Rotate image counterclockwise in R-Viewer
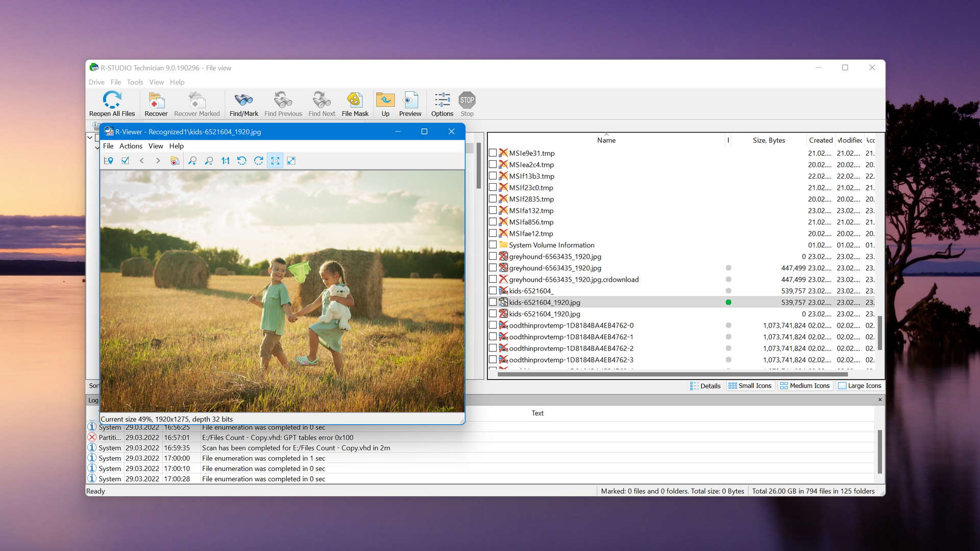Image resolution: width=980 pixels, height=551 pixels. coord(242,161)
